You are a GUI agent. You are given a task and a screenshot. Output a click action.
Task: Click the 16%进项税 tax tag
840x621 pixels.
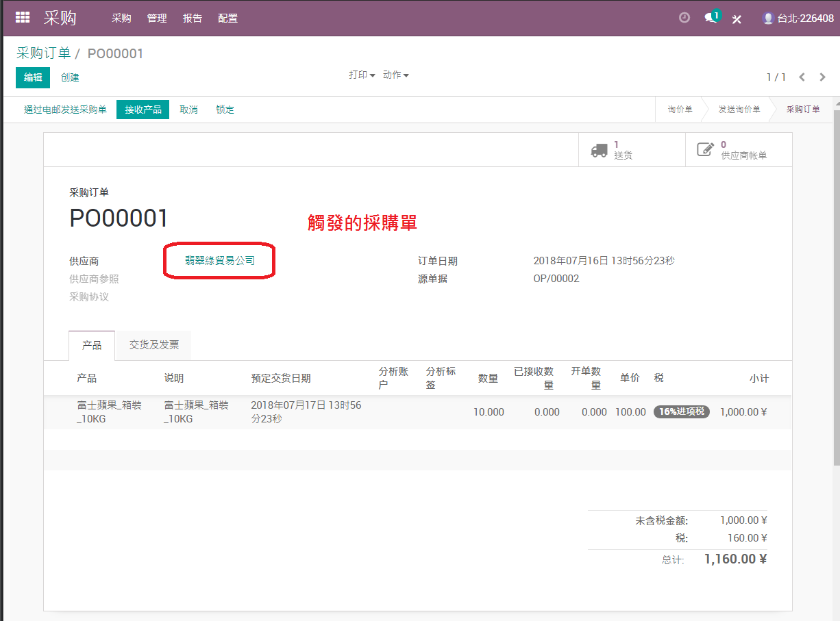coord(681,411)
